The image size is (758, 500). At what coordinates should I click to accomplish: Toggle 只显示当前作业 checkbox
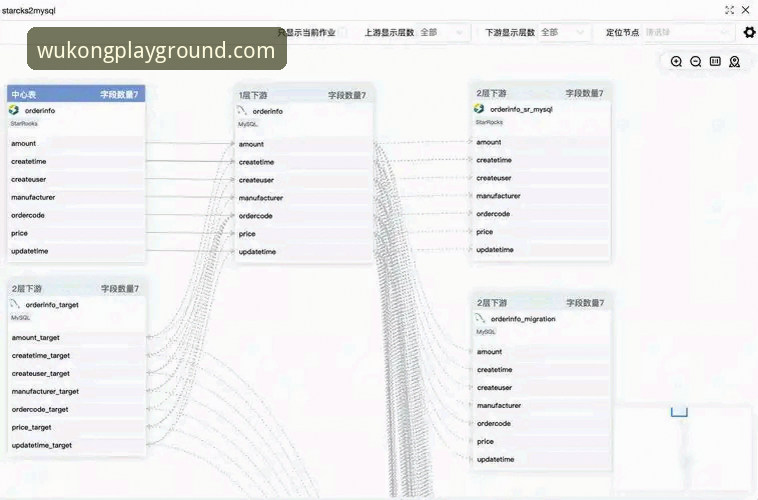coord(343,32)
